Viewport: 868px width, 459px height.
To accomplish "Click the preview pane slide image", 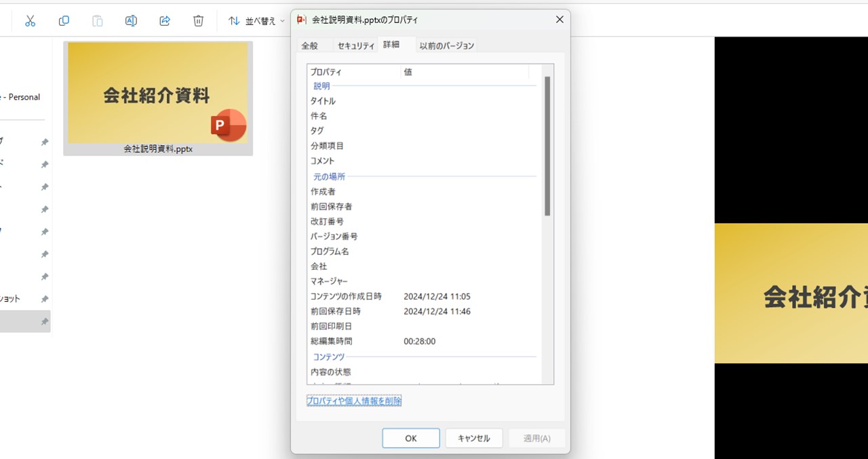I will (x=791, y=293).
